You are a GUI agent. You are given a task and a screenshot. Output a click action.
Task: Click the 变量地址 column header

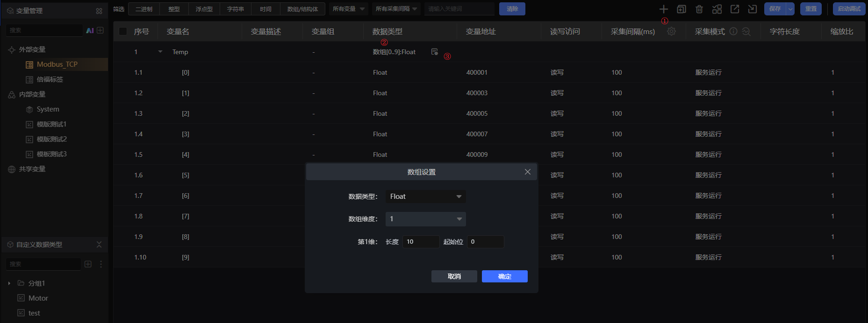[x=481, y=31]
